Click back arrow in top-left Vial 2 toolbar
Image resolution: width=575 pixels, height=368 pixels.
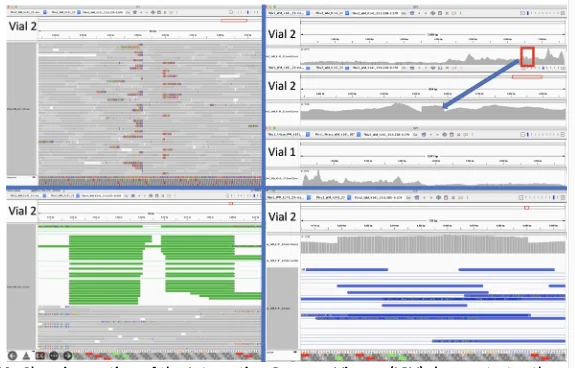pyautogui.click(x=141, y=12)
